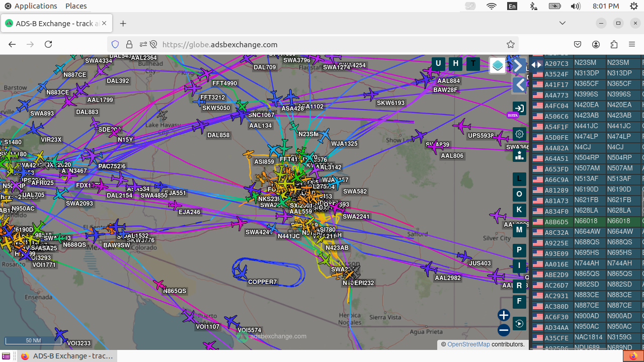Open the system settings menu in top panel
Screen dimensions: 644x362
(634, 6)
